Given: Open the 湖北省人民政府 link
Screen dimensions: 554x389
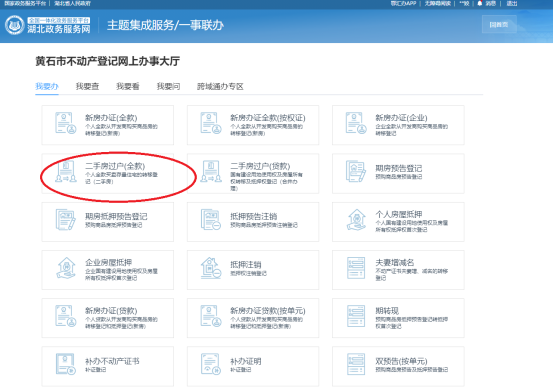Looking at the screenshot, I should coord(72,4).
